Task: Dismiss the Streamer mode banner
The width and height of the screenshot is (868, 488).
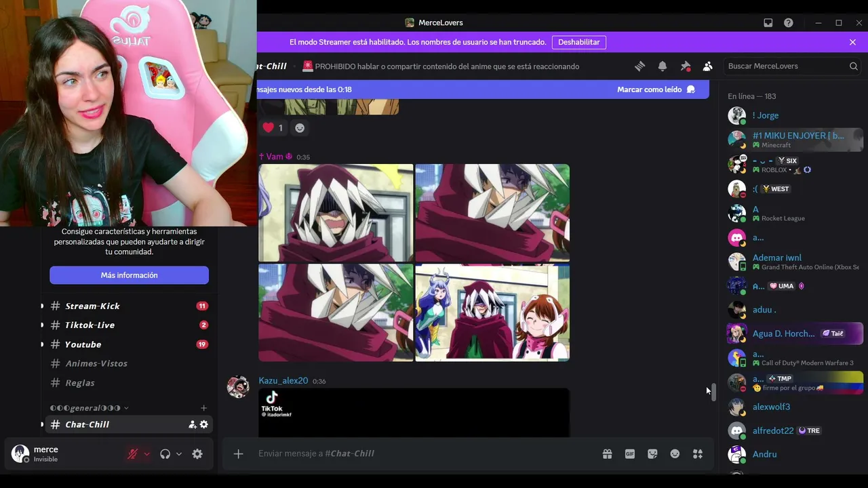Action: tap(852, 42)
